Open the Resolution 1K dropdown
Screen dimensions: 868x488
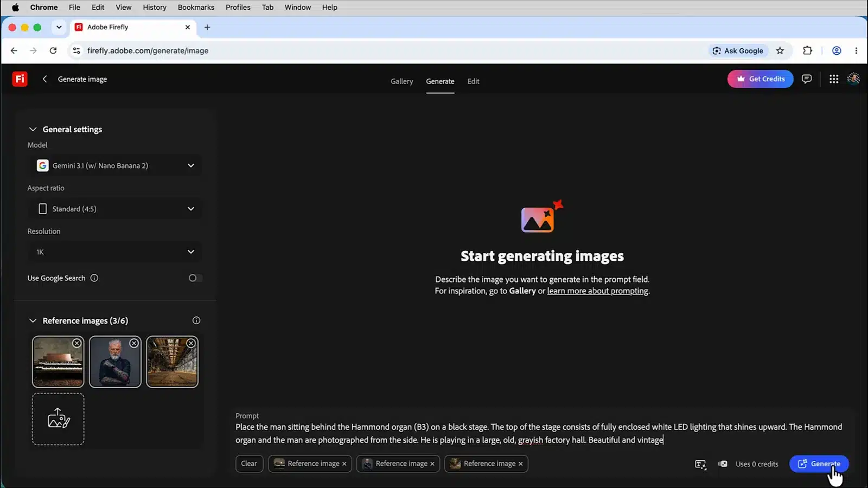pos(115,252)
